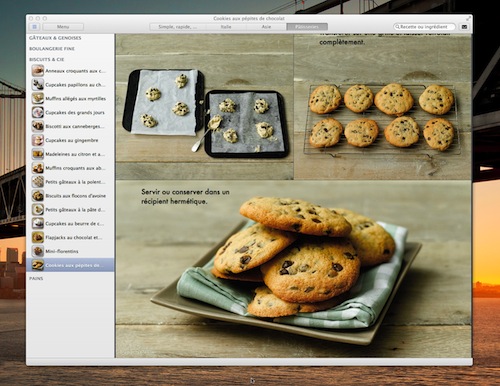Click the fullscreen arrows icon in title bar
Screen dimensions: 500x386
(468, 18)
